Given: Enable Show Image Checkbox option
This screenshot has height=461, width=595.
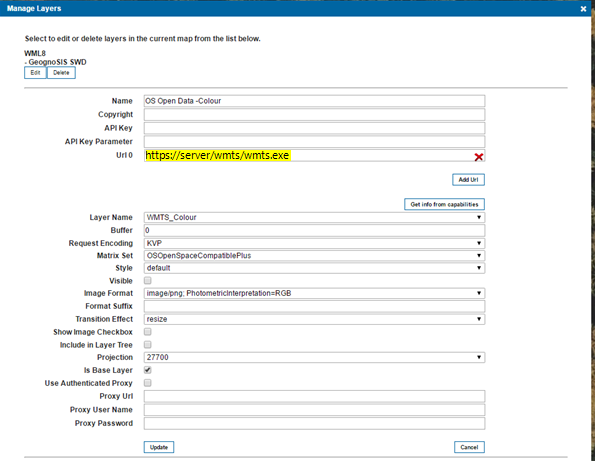Looking at the screenshot, I should (148, 332).
